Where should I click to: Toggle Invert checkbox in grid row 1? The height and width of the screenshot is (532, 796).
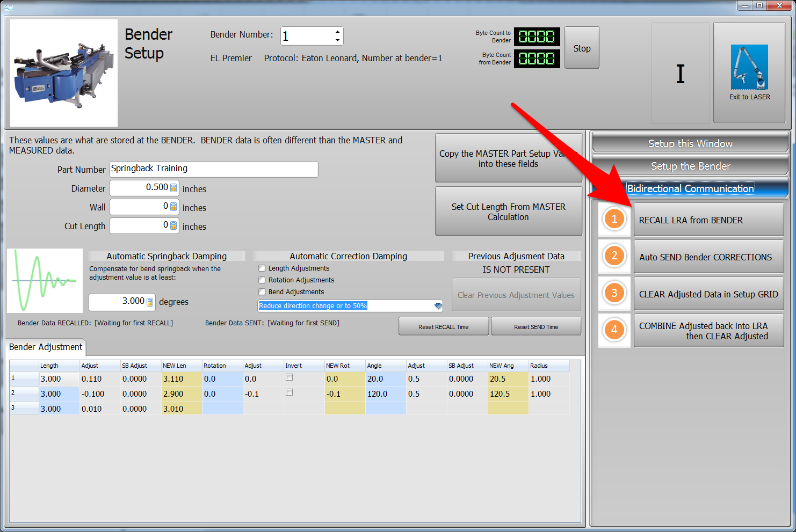tap(289, 377)
